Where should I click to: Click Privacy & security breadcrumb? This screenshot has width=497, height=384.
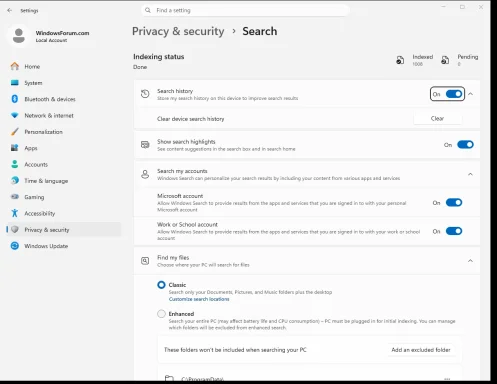178,31
